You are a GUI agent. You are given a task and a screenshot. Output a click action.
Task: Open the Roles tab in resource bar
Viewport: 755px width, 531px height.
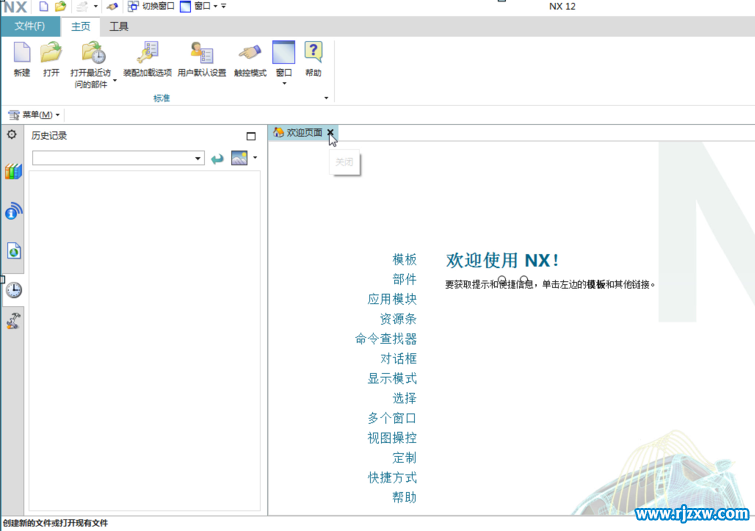13,321
